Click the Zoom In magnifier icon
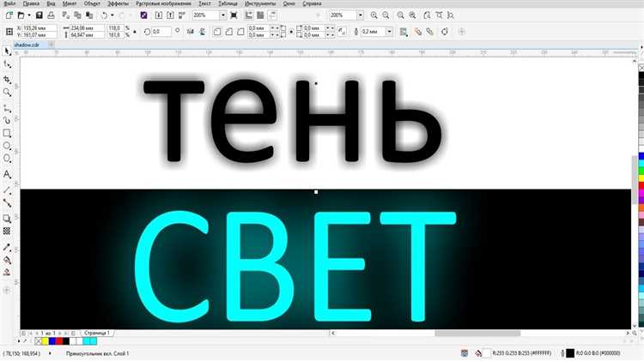 tap(374, 15)
